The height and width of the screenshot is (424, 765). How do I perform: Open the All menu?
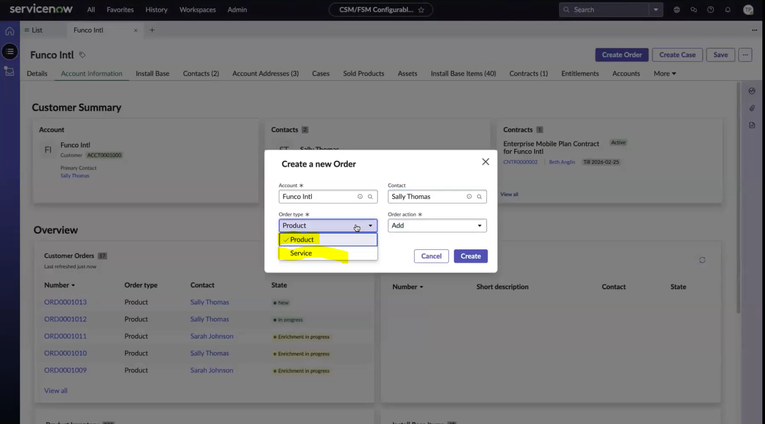coord(91,10)
